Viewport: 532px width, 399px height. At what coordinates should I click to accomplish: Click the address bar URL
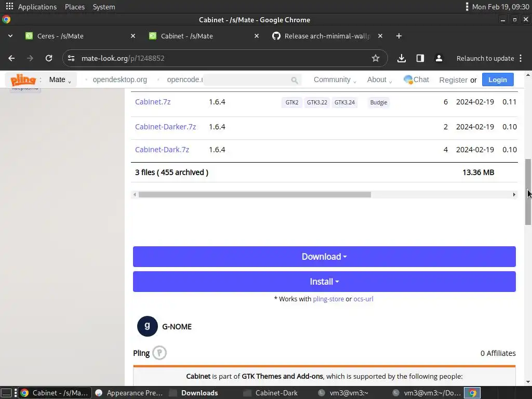123,58
